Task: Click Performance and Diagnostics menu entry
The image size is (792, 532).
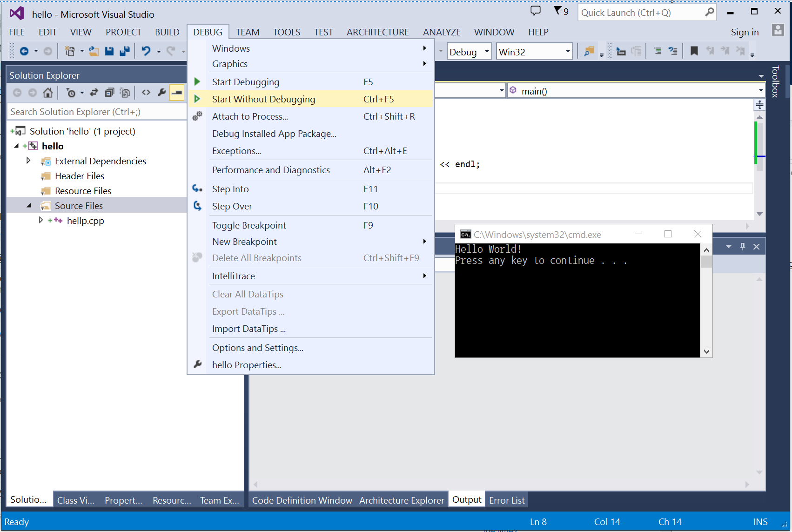Action: 311,170
